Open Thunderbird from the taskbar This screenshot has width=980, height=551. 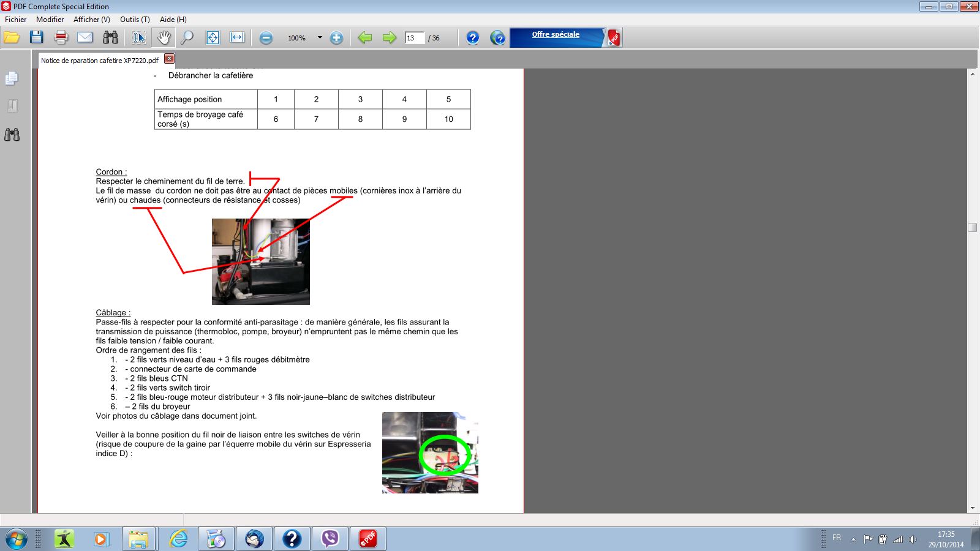tap(254, 539)
